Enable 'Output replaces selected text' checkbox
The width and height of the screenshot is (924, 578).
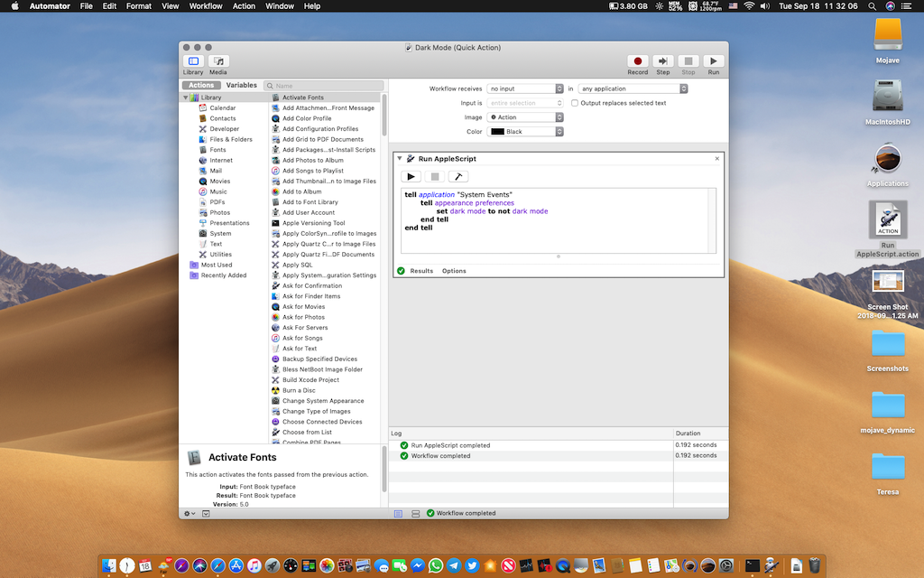(x=575, y=103)
